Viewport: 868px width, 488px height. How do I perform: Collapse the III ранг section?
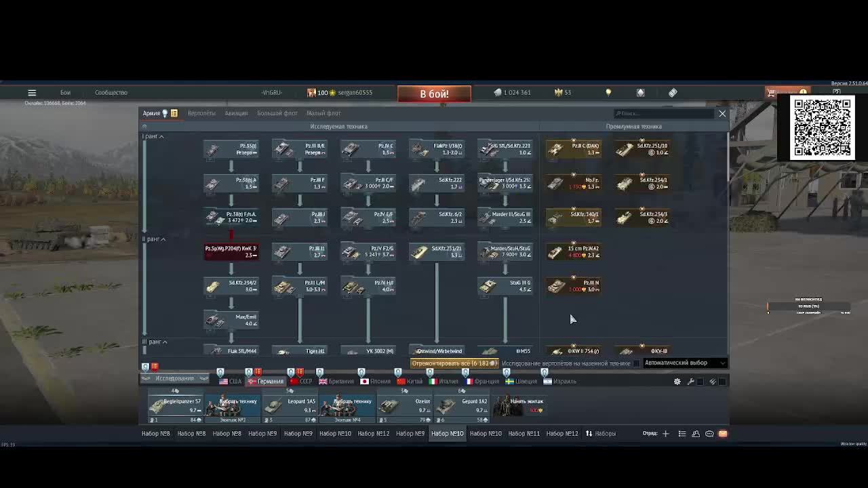tap(155, 342)
